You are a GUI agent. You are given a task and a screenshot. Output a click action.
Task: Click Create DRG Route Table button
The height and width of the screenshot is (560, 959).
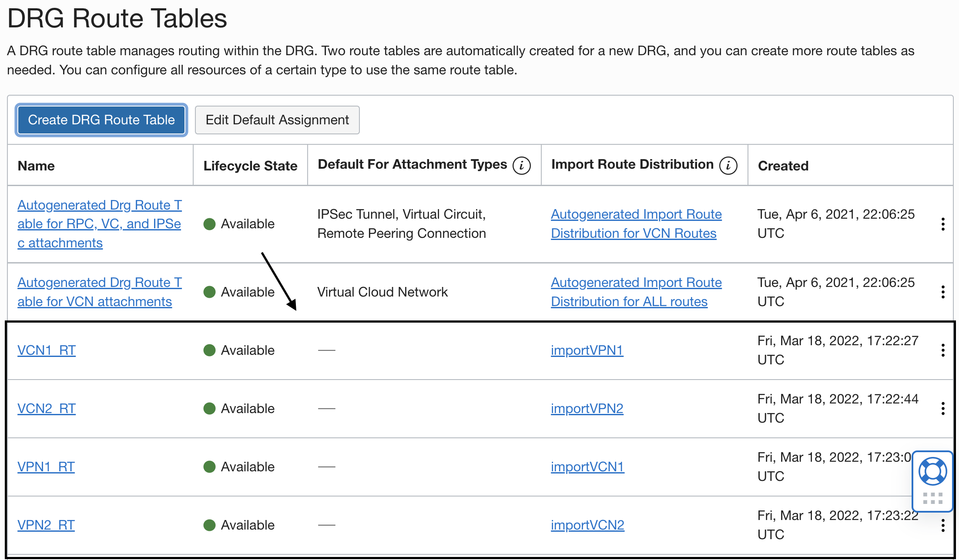(x=101, y=120)
